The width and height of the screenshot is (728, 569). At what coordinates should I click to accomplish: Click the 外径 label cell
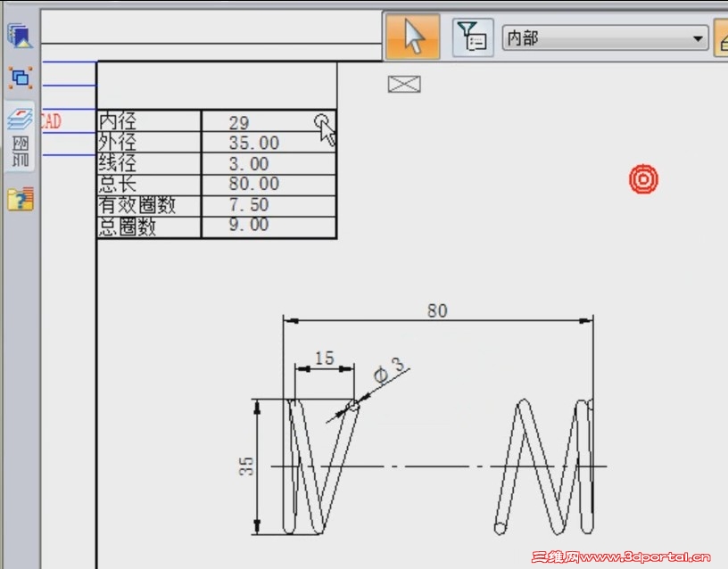coord(149,143)
